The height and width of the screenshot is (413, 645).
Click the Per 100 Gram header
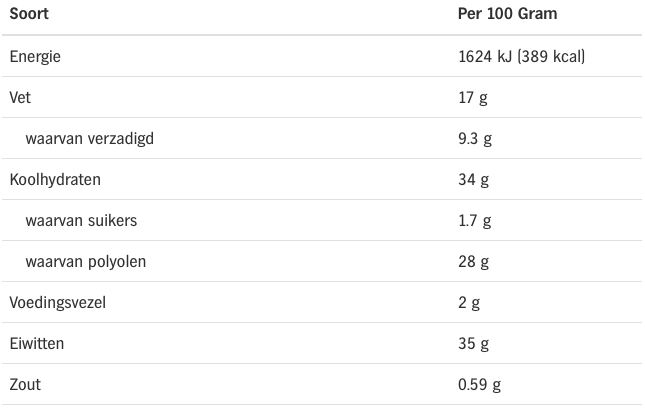point(507,15)
